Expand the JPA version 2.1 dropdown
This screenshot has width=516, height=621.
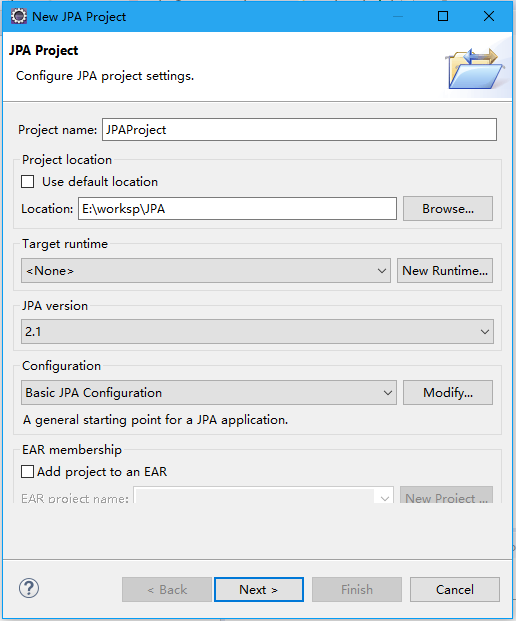pyautogui.click(x=257, y=331)
